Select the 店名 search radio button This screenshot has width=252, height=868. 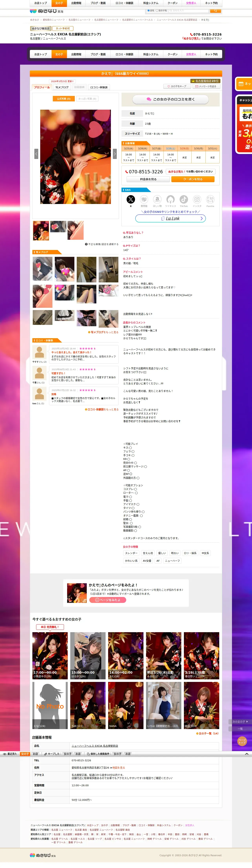coord(149,10)
